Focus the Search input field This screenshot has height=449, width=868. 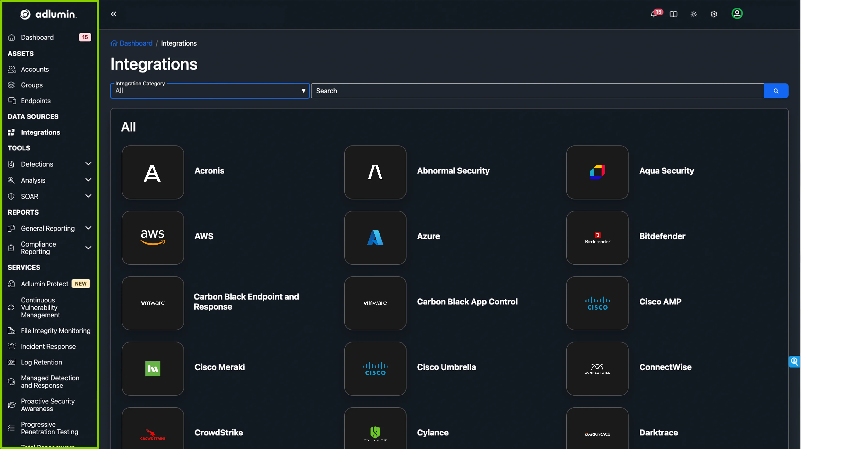click(537, 91)
